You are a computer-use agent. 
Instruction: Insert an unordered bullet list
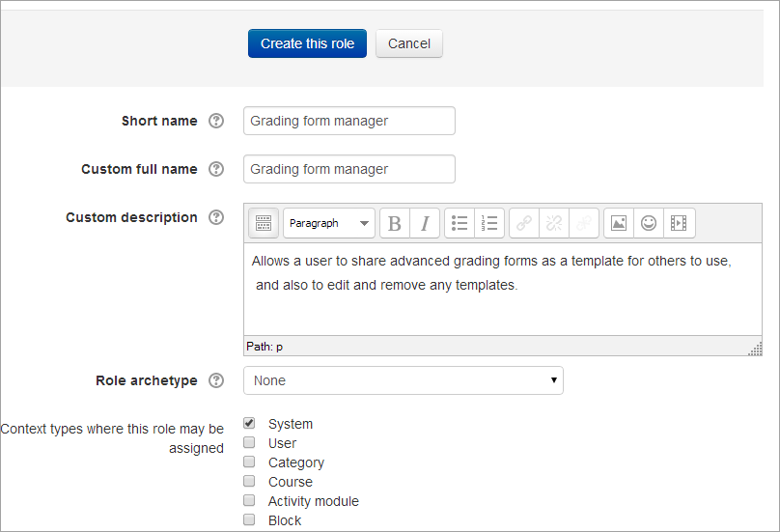(460, 223)
